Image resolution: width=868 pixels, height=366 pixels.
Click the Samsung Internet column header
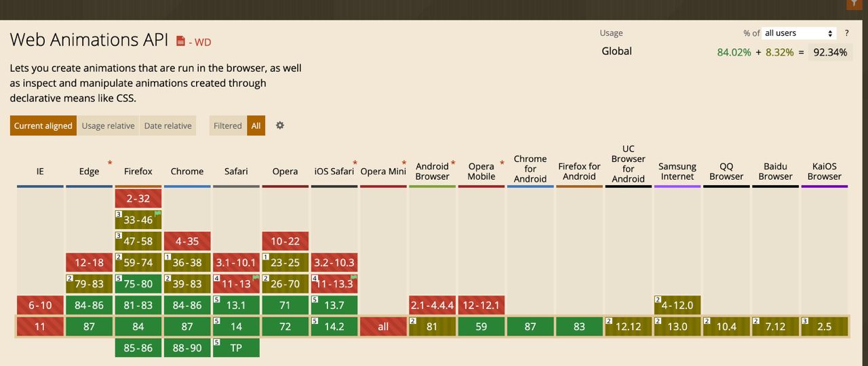click(677, 171)
